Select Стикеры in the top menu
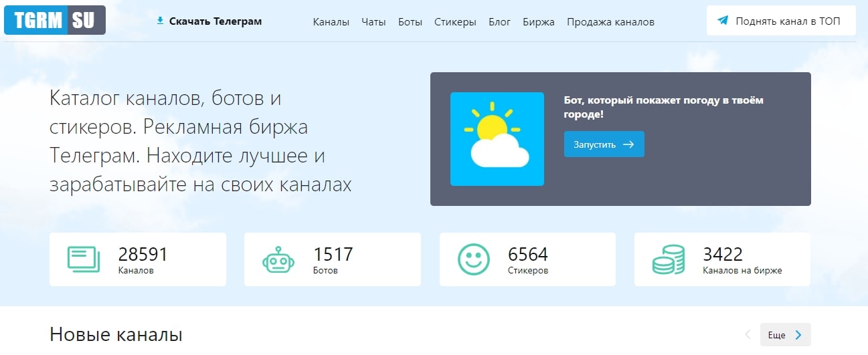This screenshot has width=868, height=355. coord(455,22)
